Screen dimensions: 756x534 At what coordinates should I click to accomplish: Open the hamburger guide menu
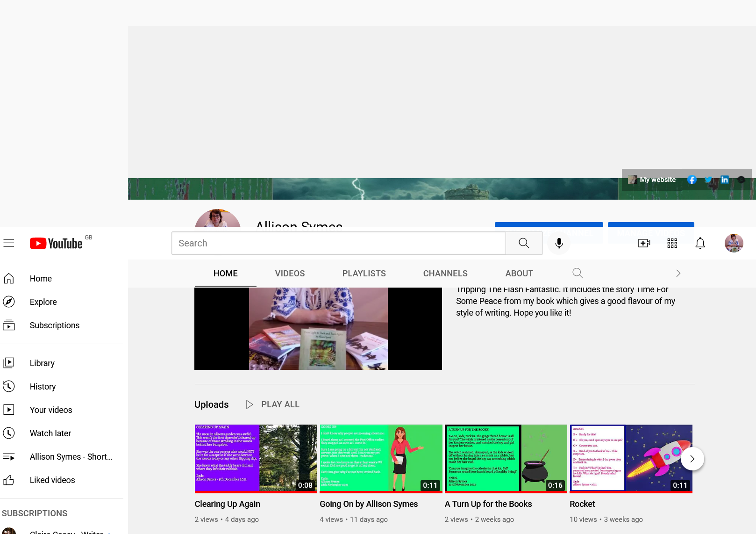click(9, 243)
